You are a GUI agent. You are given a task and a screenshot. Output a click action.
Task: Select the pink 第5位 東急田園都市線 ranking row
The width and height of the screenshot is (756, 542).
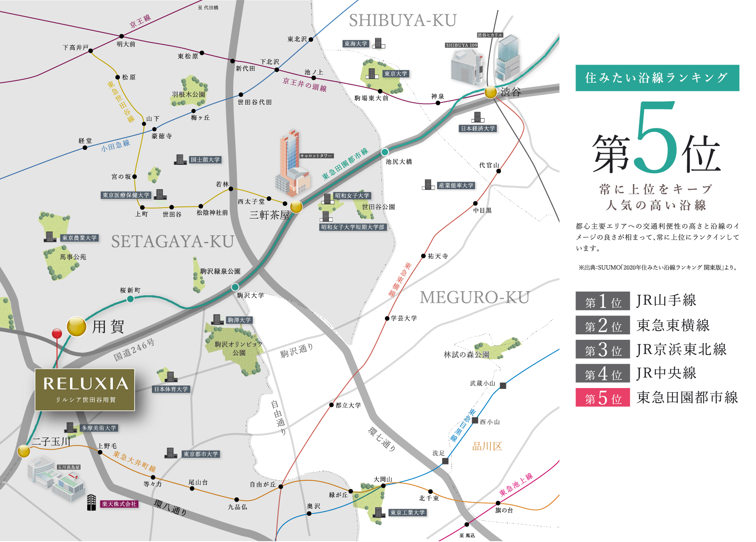point(657,397)
